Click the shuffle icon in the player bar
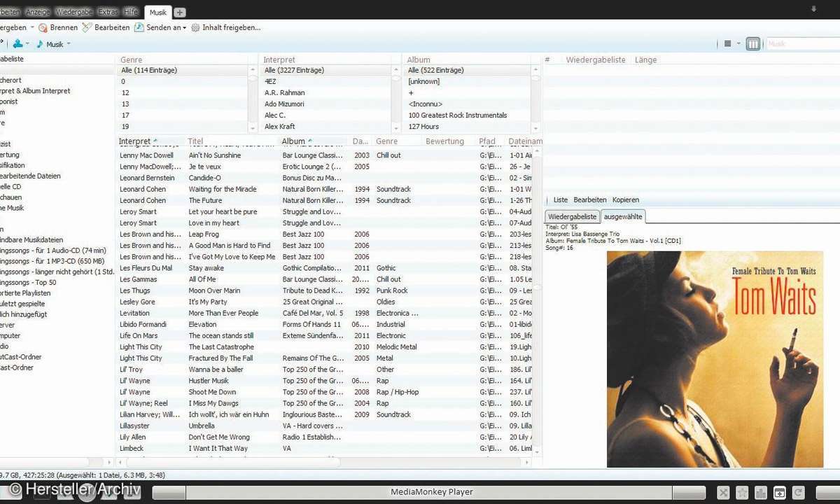The image size is (840, 504). click(x=724, y=493)
